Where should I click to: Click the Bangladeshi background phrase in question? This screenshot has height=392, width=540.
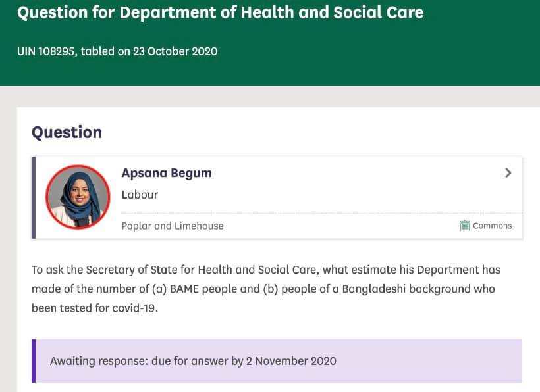tap(406, 289)
